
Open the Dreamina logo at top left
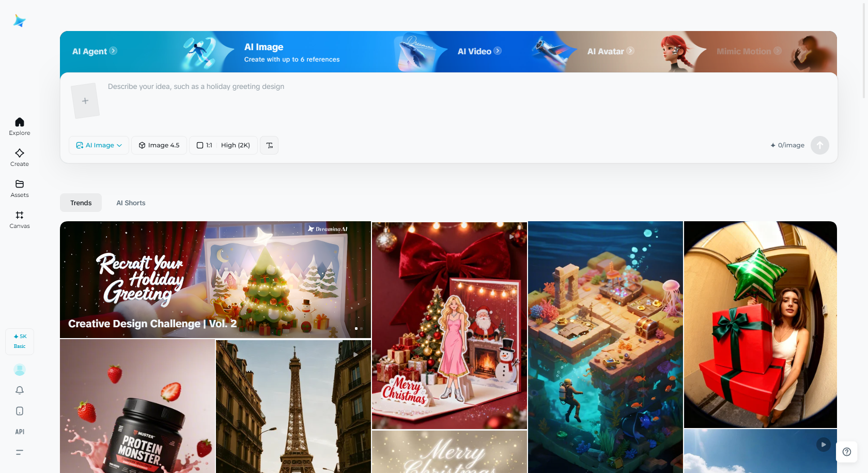(19, 21)
